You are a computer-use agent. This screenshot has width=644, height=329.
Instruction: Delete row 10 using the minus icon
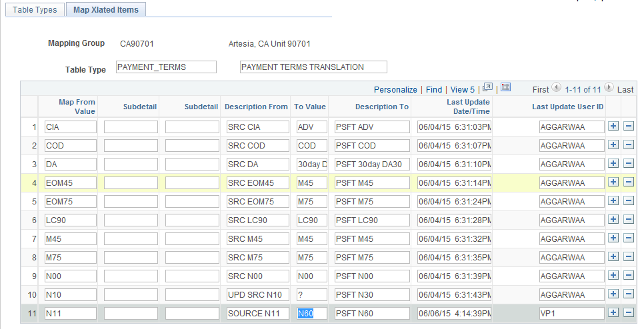tap(628, 294)
